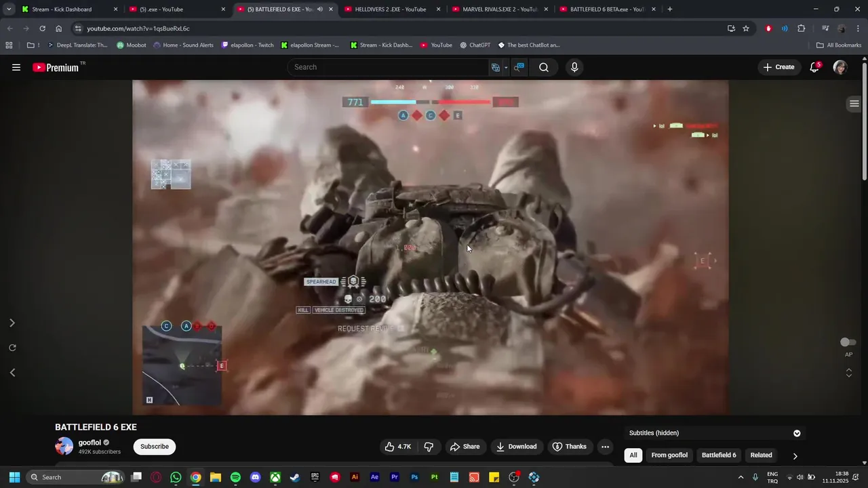Open Steam from the taskbar
Image resolution: width=868 pixels, height=488 pixels.
tap(295, 477)
